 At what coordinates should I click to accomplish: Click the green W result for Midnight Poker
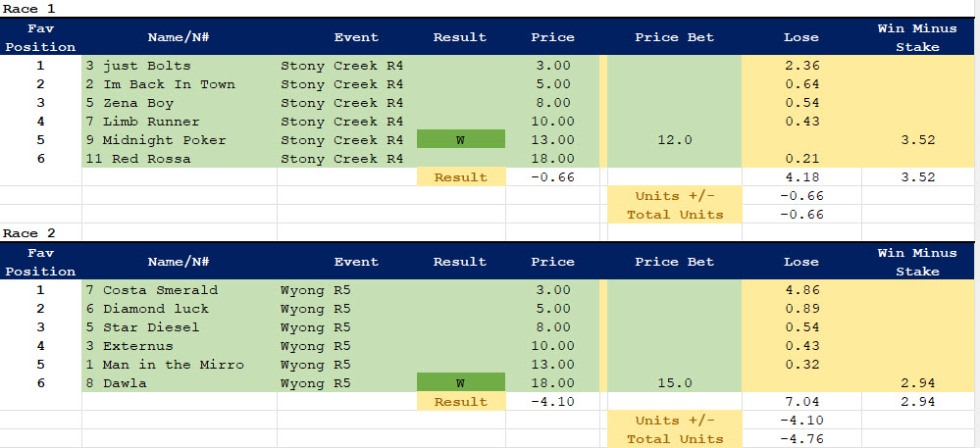(460, 140)
